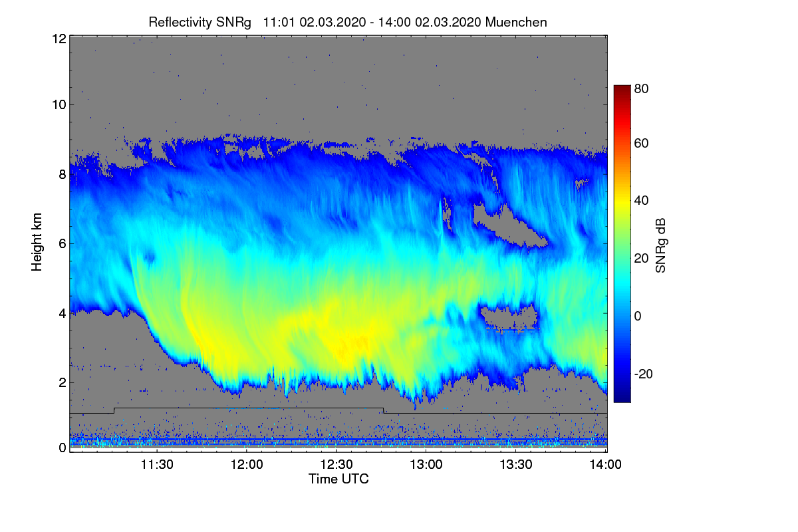Click the x-axis tick label 12:30
Screen dimensions: 798x532
337,464
